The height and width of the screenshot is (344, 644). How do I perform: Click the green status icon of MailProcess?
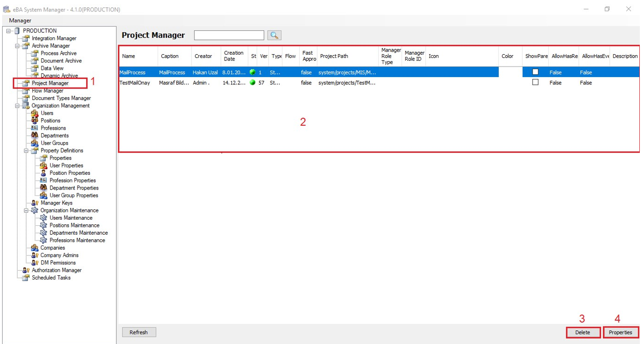coord(253,72)
